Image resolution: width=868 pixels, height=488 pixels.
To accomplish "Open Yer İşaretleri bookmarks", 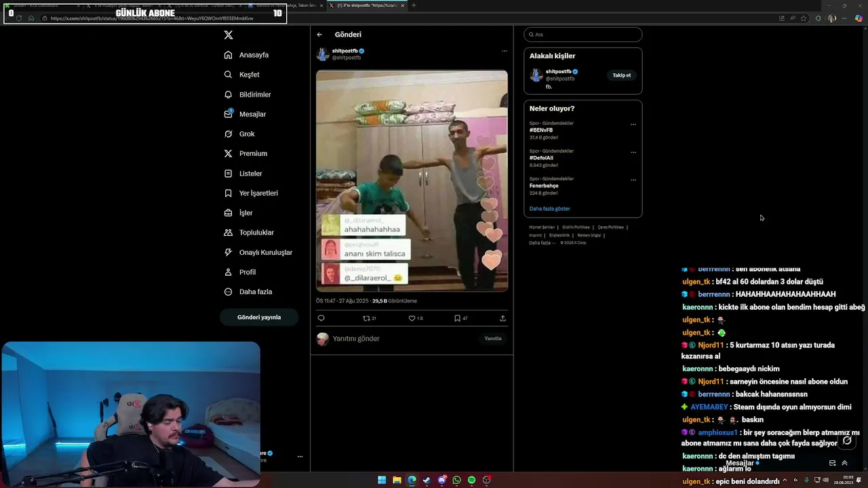I will point(251,193).
